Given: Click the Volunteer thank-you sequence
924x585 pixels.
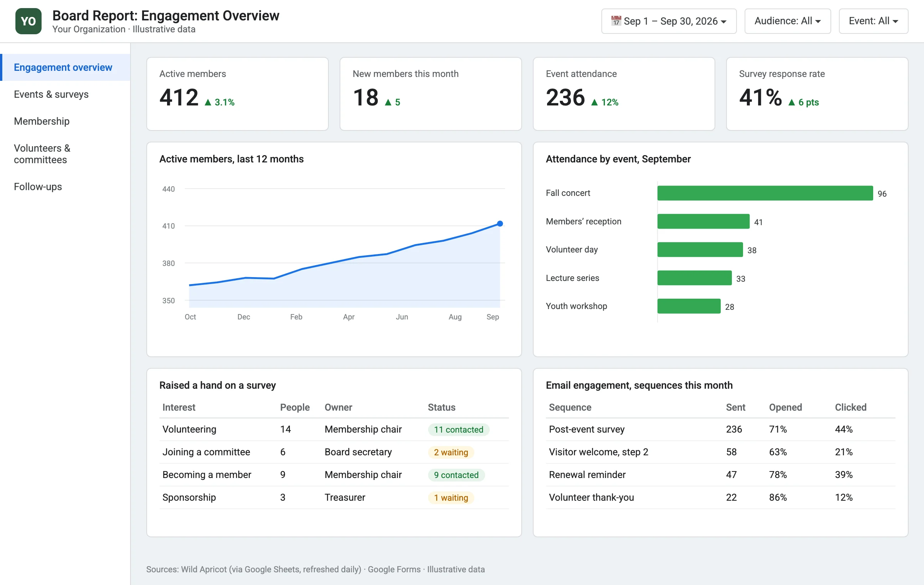Looking at the screenshot, I should pos(721,498).
